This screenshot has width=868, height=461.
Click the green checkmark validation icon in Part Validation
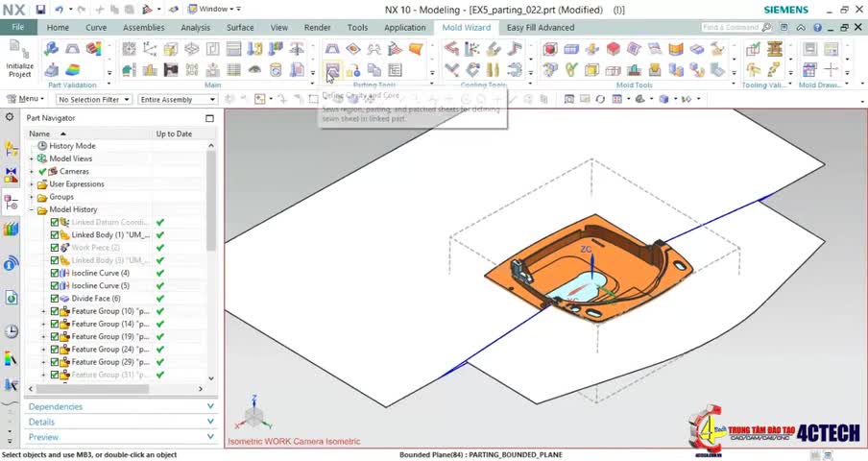(x=52, y=49)
